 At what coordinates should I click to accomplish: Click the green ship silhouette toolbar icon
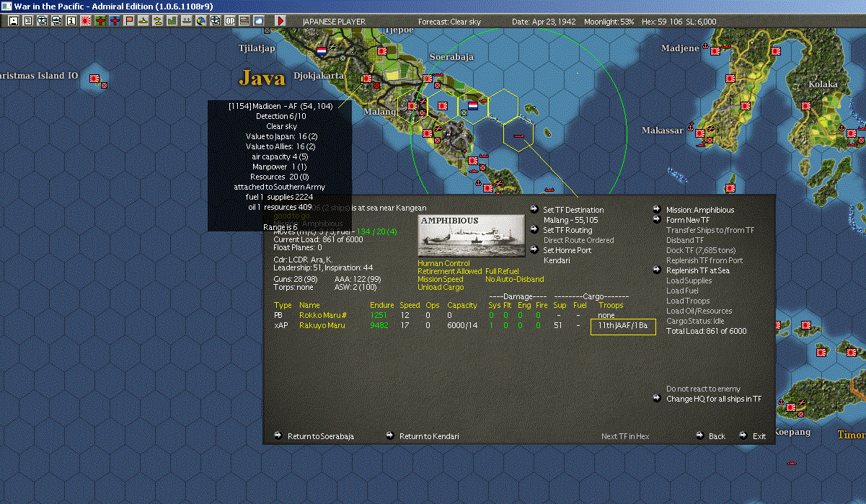(x=186, y=21)
